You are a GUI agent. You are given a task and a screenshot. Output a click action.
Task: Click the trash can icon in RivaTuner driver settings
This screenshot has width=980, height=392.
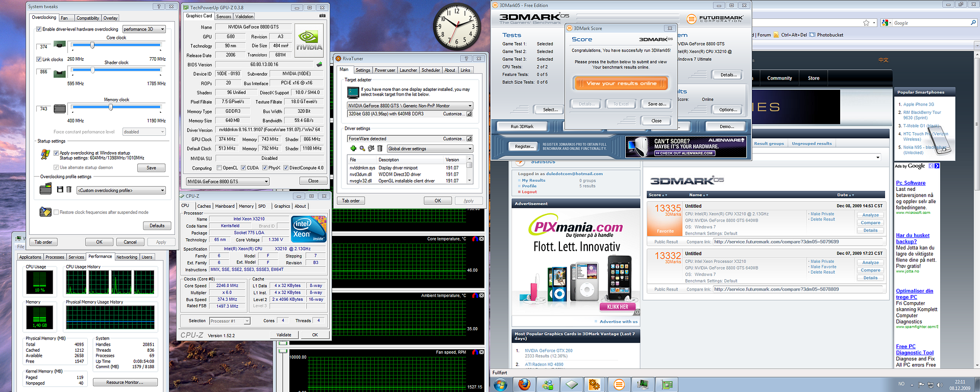pyautogui.click(x=380, y=149)
